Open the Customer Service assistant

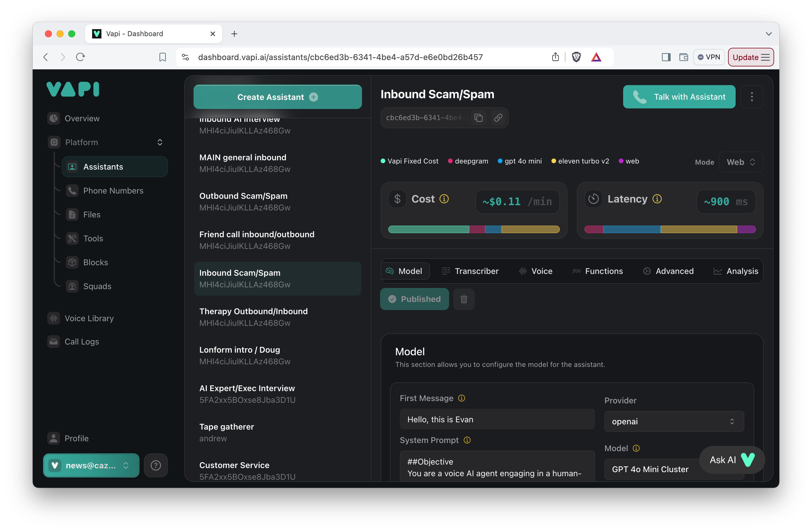277,471
